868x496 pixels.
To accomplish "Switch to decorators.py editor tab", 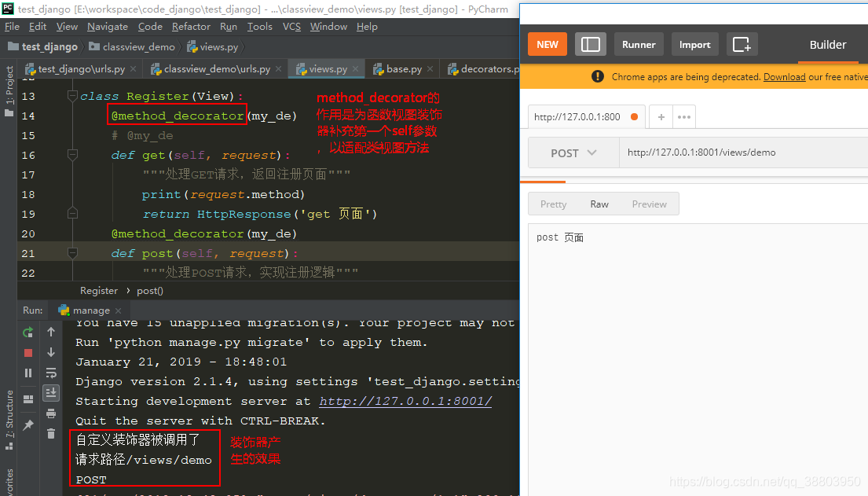I will [483, 68].
